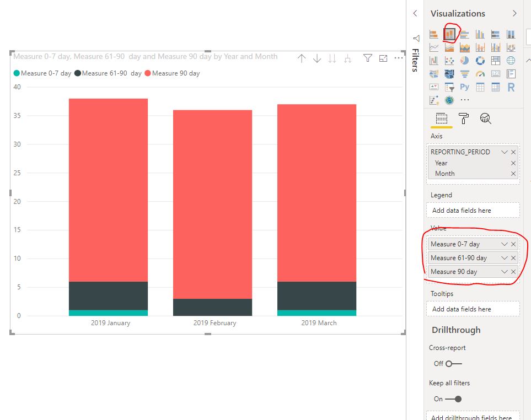Pick the Pie chart visual
Screen dimensions: 531x420
[x=465, y=61]
